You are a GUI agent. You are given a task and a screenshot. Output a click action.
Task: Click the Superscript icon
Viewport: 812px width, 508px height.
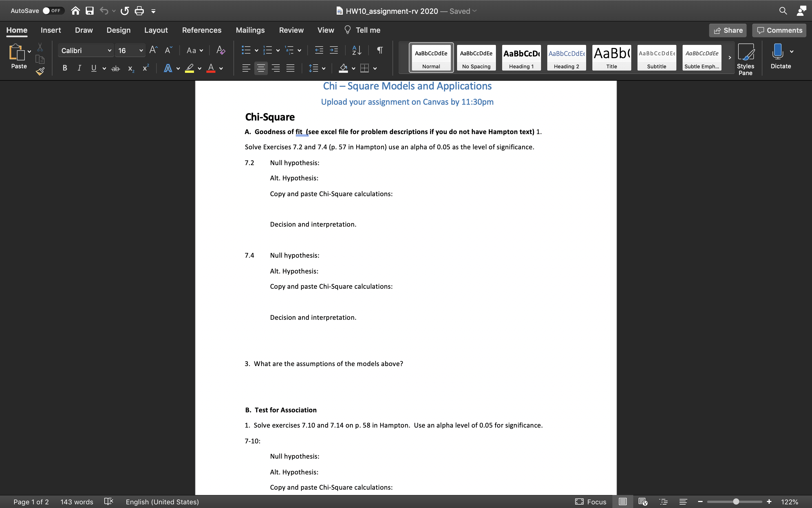145,68
